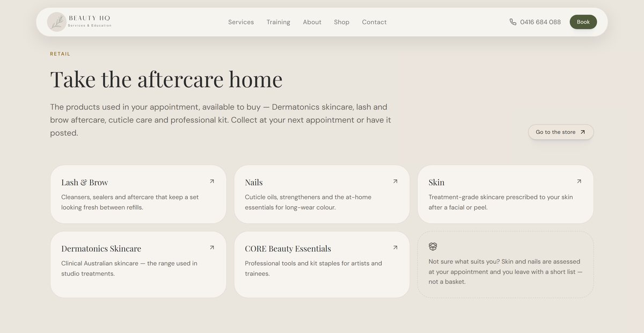Open the Shop nav link

342,22
